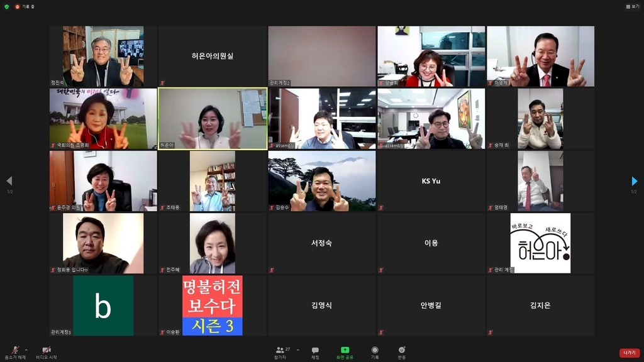Screen dimensions: 644x362
Task: Go to next page of participants
Action: (634, 182)
